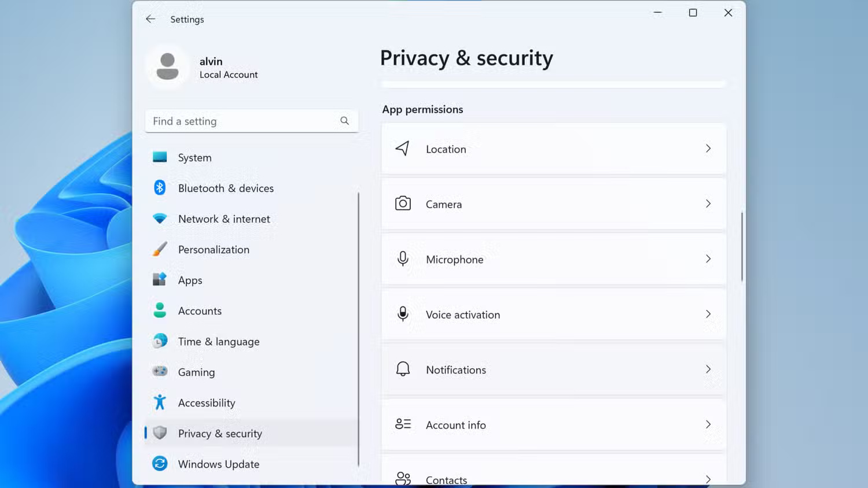Go back using the back arrow
Screen dimensions: 868x488
150,19
